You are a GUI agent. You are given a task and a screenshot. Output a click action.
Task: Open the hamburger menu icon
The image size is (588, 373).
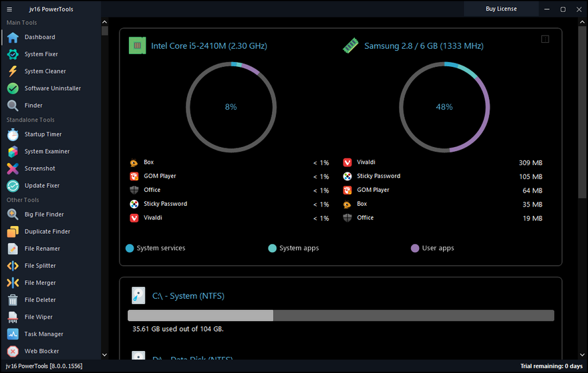point(9,9)
